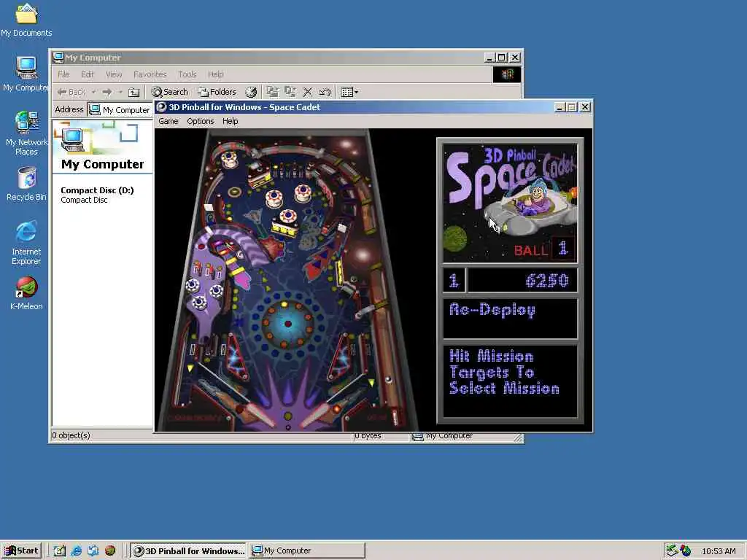Click the colorful tray icon beside clock
747x560 pixels.
686,551
